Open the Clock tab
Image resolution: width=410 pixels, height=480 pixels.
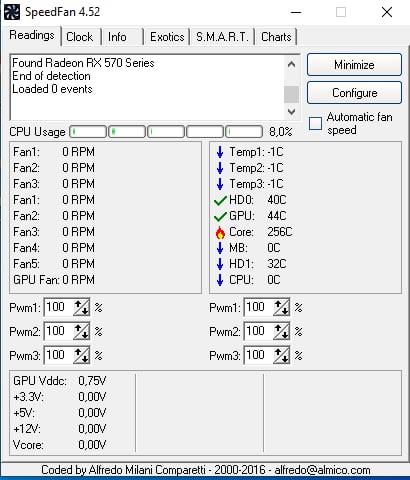coord(80,37)
